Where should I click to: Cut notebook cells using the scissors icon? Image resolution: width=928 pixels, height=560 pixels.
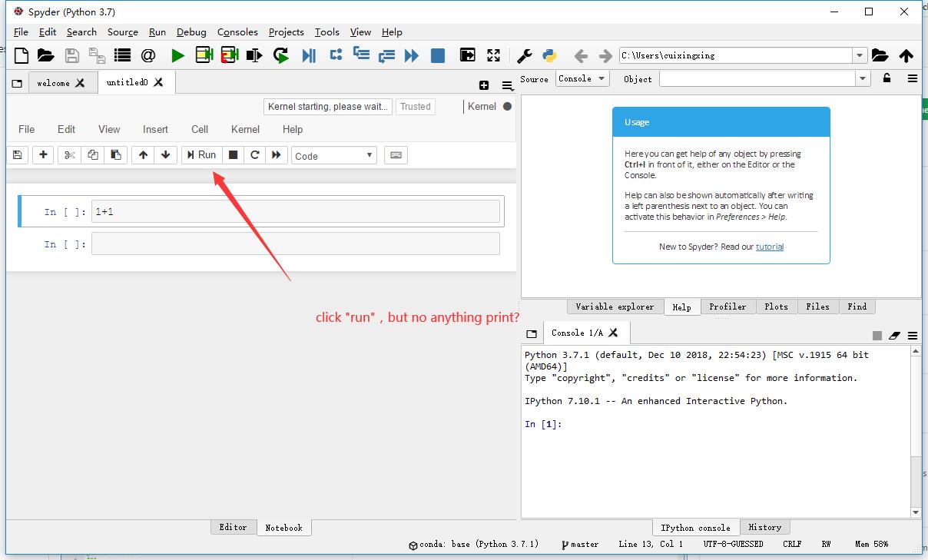(68, 154)
